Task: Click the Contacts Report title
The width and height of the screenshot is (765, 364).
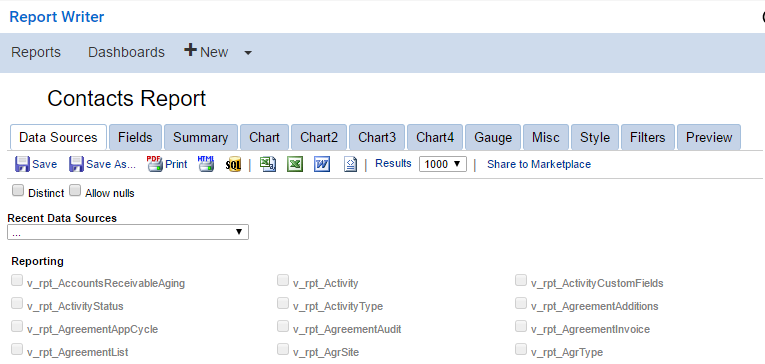Action: click(x=127, y=99)
